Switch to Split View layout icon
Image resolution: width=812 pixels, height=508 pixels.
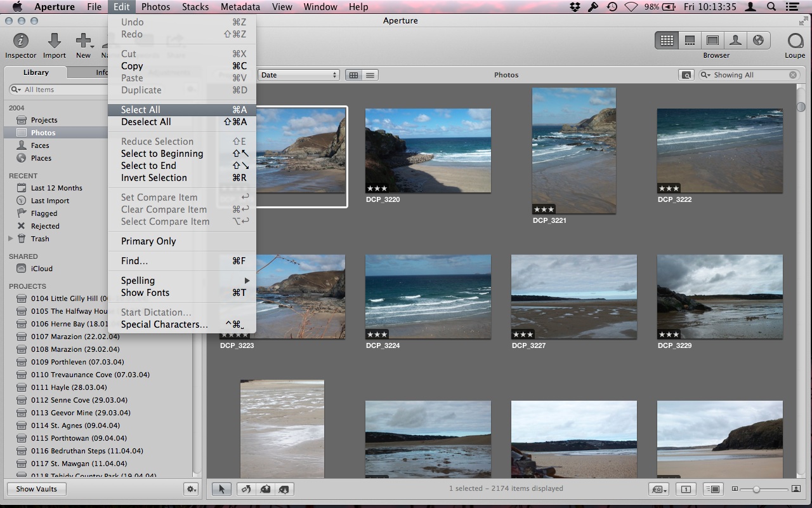[690, 41]
